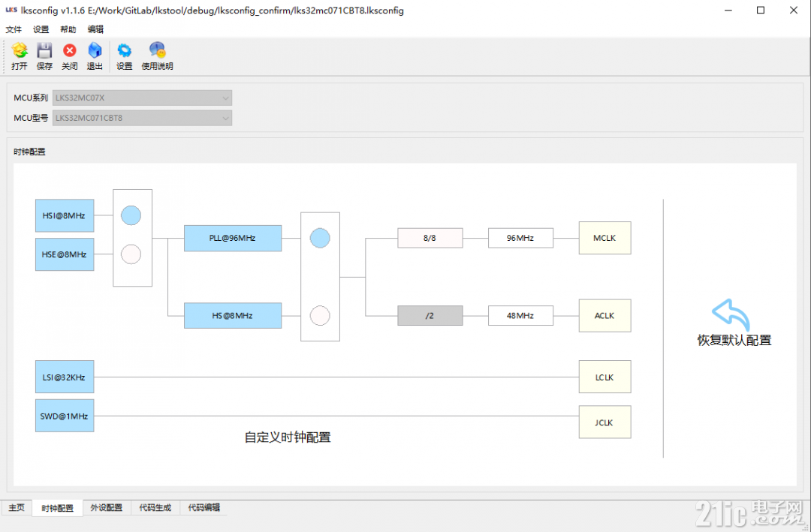Viewport: 811px width, 532px height.
Task: Click the 退出 (Exit) toolbar icon
Action: [95, 50]
